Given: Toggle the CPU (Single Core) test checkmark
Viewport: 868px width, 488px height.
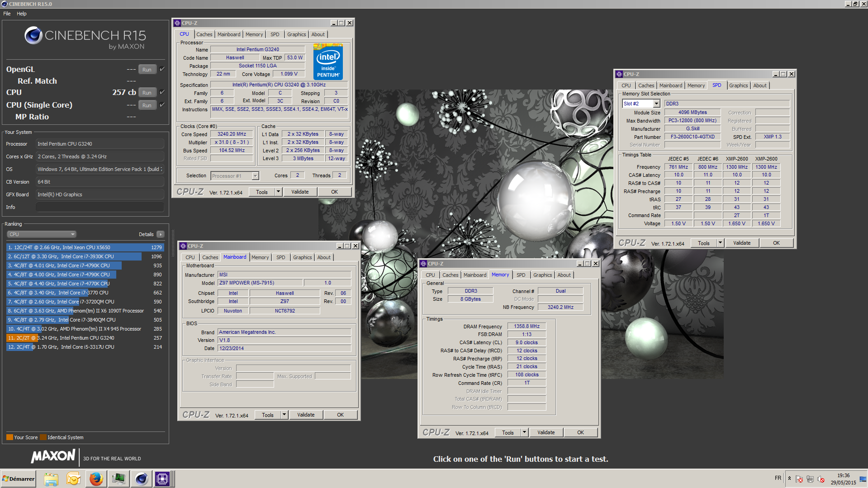Looking at the screenshot, I should [x=162, y=105].
